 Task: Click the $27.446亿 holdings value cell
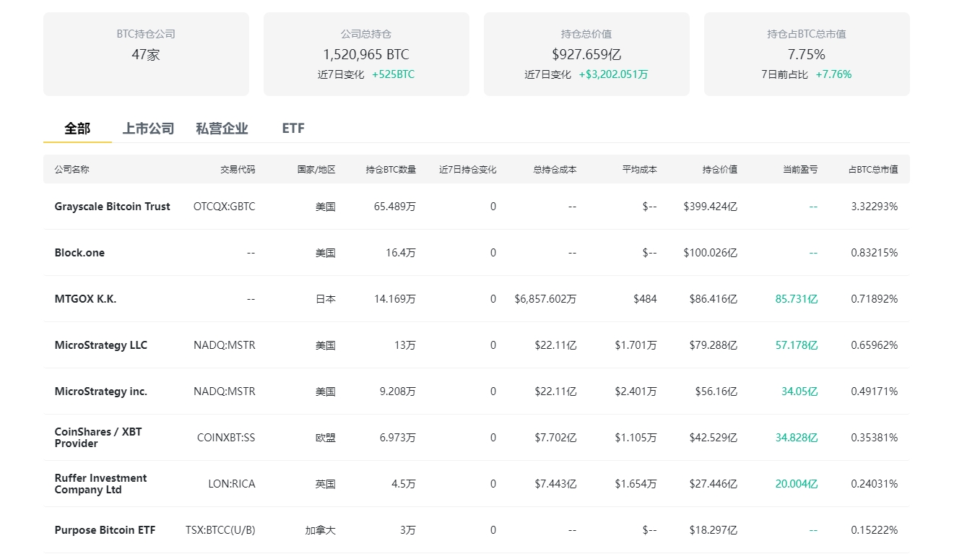point(714,484)
